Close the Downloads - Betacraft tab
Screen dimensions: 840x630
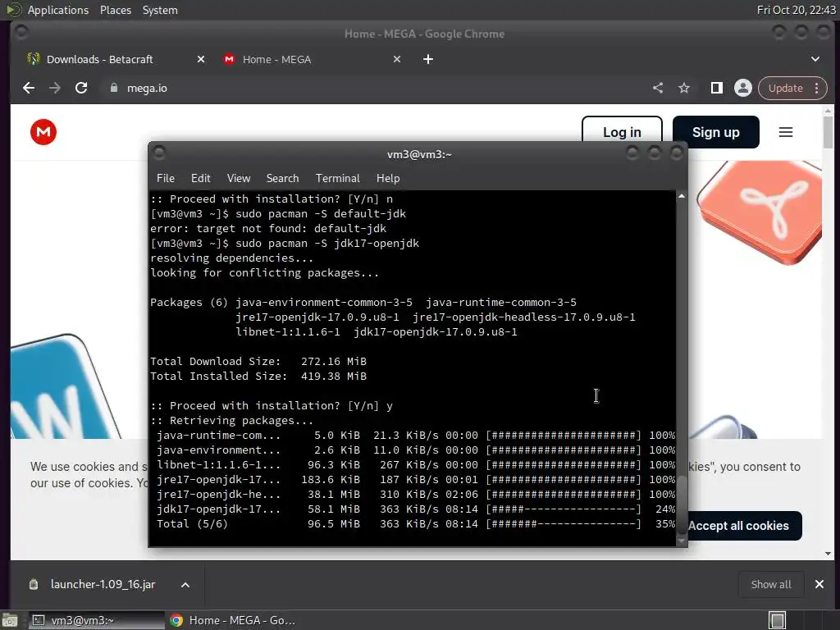tap(201, 59)
